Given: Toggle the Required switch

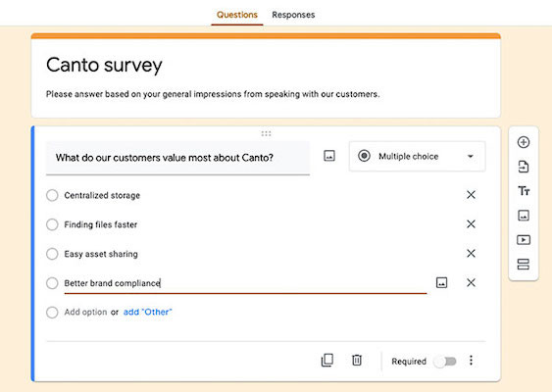Looking at the screenshot, I should pos(445,362).
